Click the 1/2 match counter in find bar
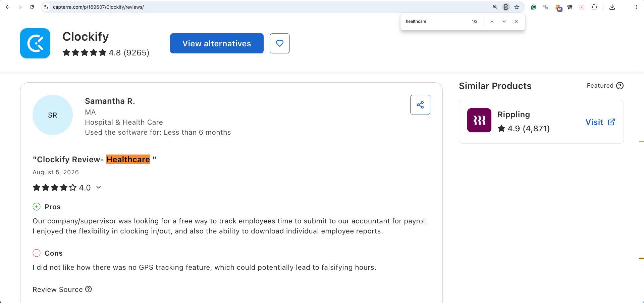 pos(475,21)
